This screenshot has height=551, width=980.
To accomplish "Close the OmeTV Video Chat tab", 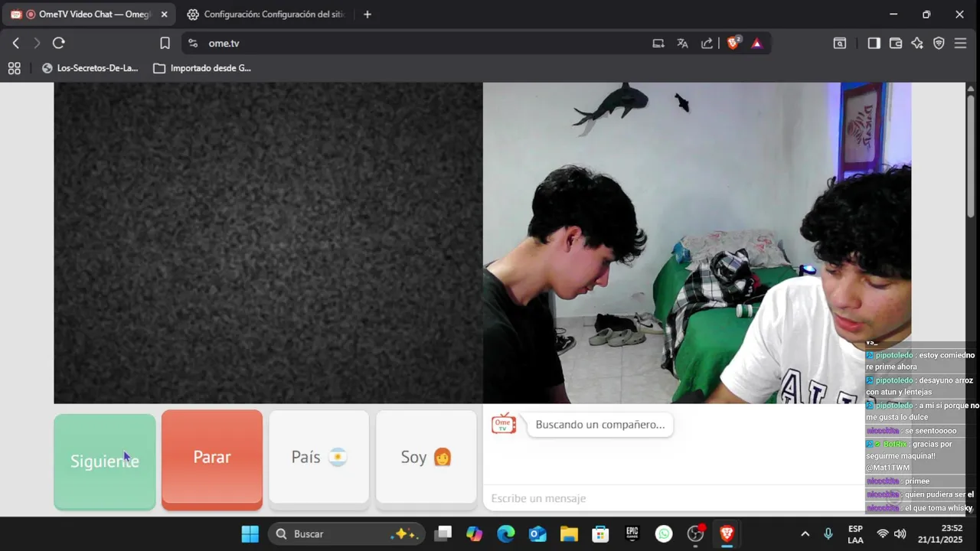I will click(164, 15).
